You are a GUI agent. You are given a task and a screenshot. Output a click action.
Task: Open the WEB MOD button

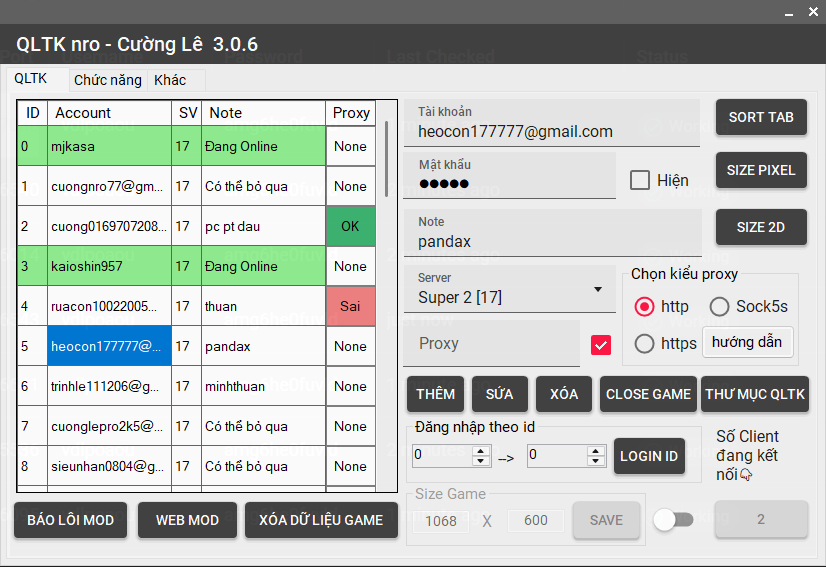pyautogui.click(x=187, y=520)
